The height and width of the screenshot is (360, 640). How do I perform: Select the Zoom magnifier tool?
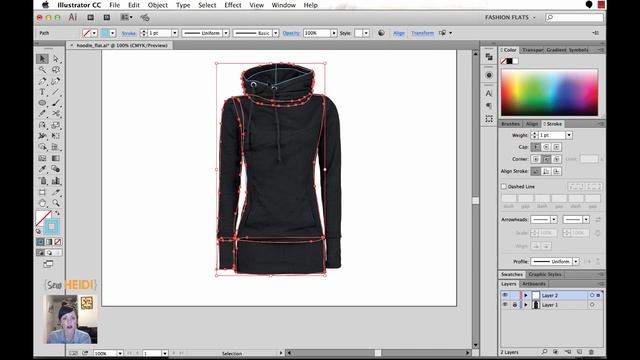(56, 203)
